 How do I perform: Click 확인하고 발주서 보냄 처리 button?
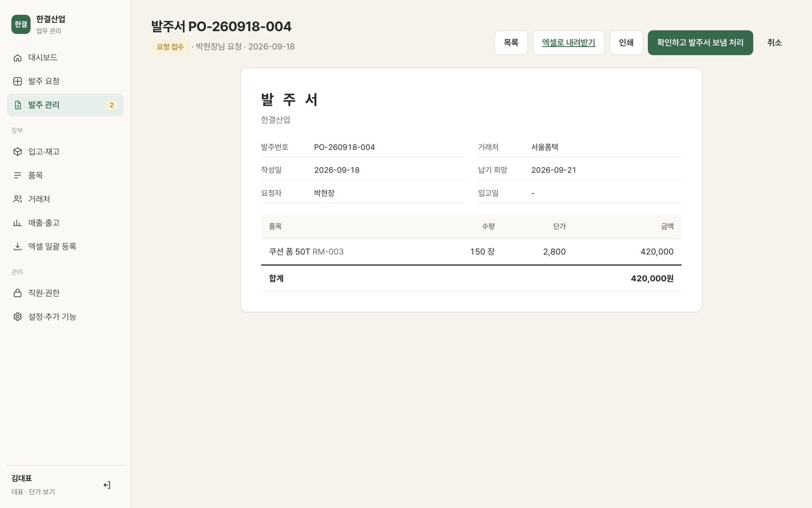(700, 43)
